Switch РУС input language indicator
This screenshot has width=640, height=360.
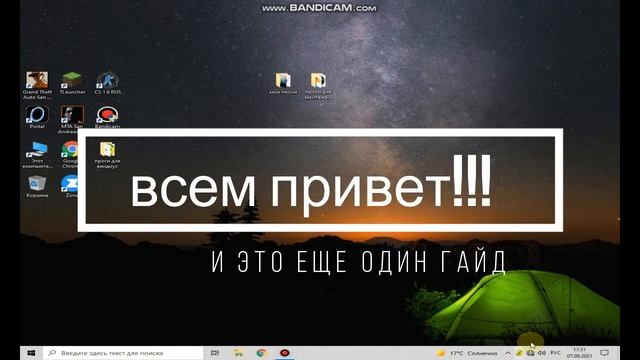coord(555,353)
